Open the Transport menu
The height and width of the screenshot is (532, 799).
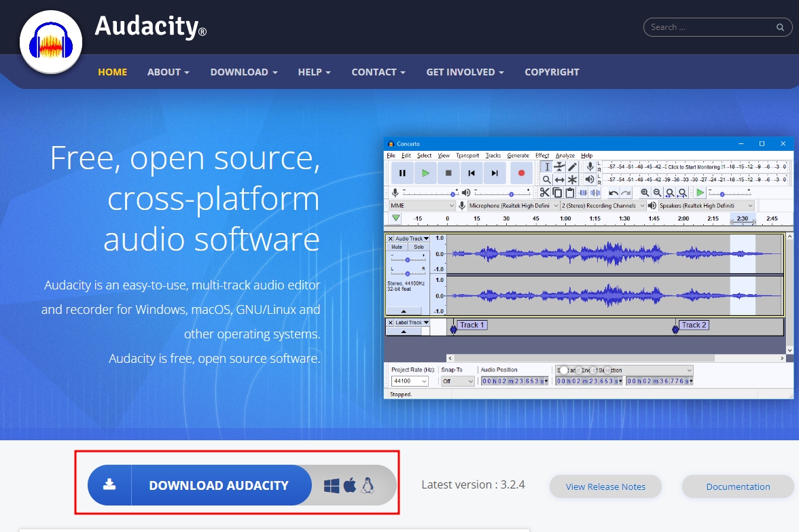467,156
